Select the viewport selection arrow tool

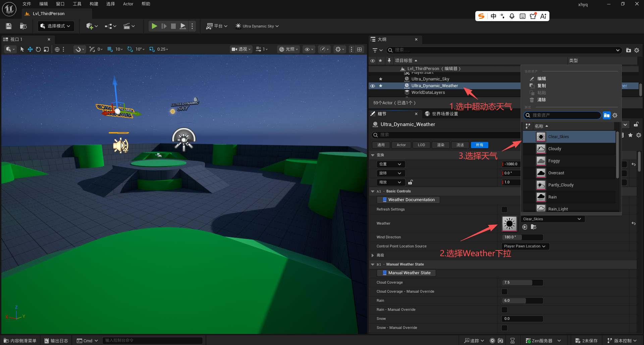click(x=22, y=49)
